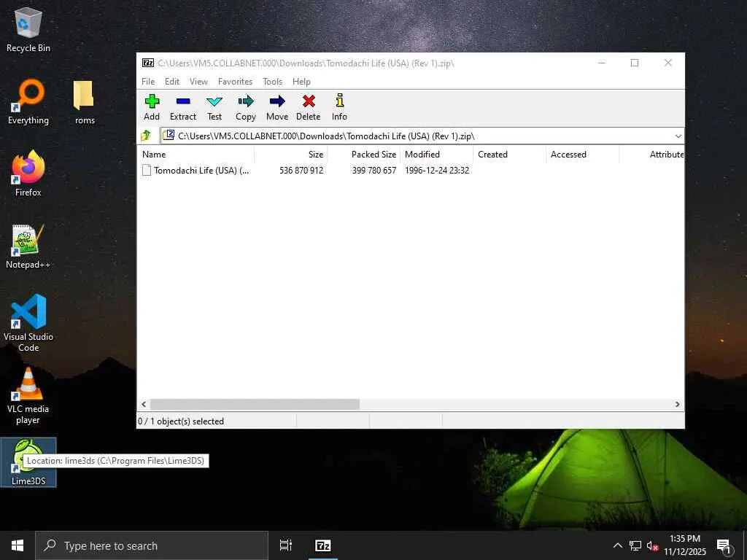
Task: Maximize the 7-Zip window
Action: pyautogui.click(x=635, y=63)
